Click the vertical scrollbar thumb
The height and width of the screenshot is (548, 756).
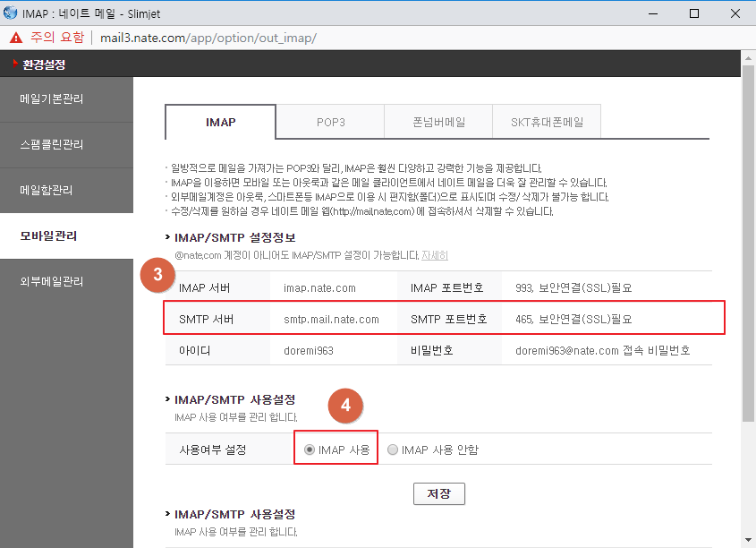[748, 244]
